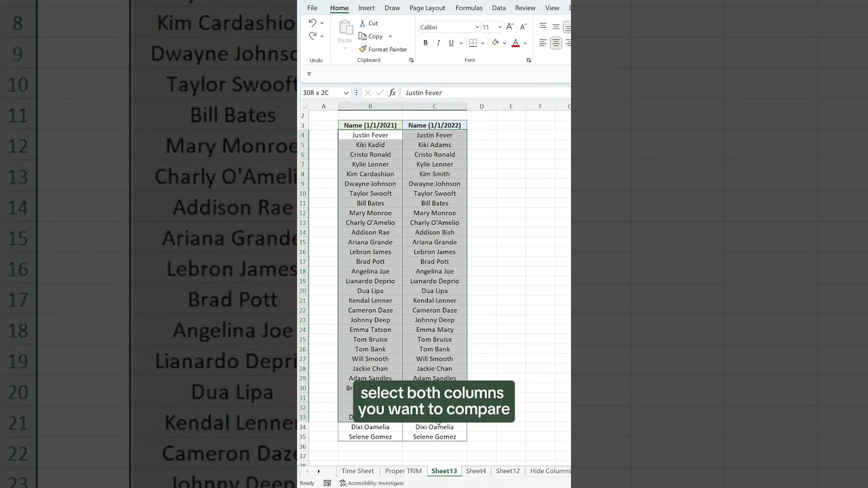
Task: Open the Review ribbon tab
Action: coord(525,8)
